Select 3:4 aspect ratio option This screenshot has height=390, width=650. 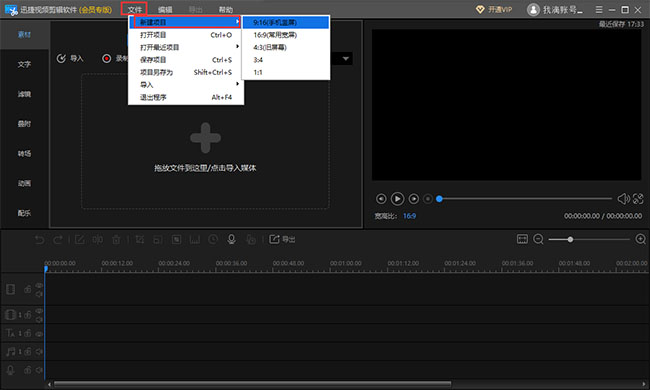click(286, 60)
